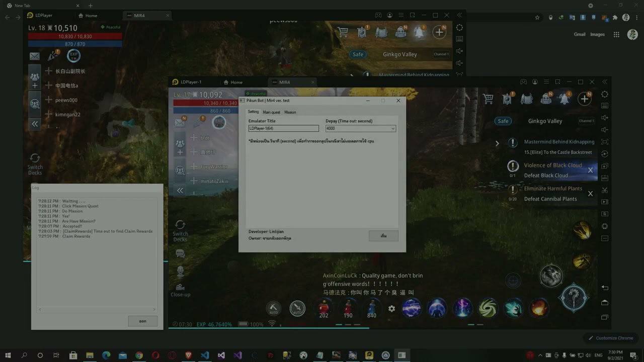Open the gear settings beside the potions
Screen dimensions: 644x362
pos(391,309)
